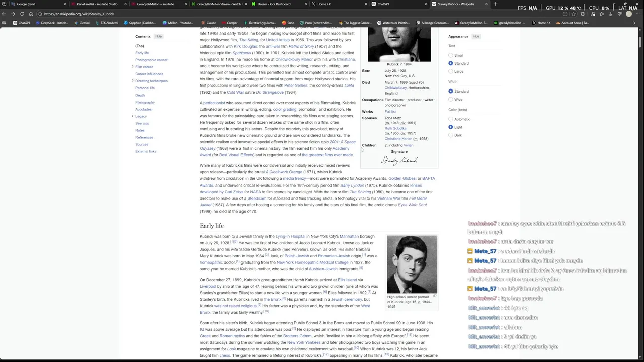Jump to External links in contents
The height and width of the screenshot is (362, 644).
click(x=146, y=151)
